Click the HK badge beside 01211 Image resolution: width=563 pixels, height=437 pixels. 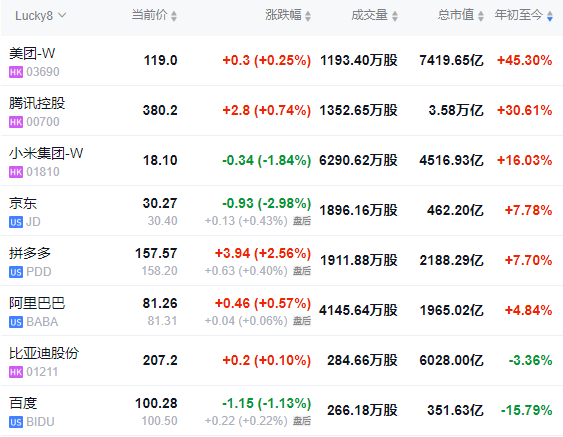click(16, 372)
